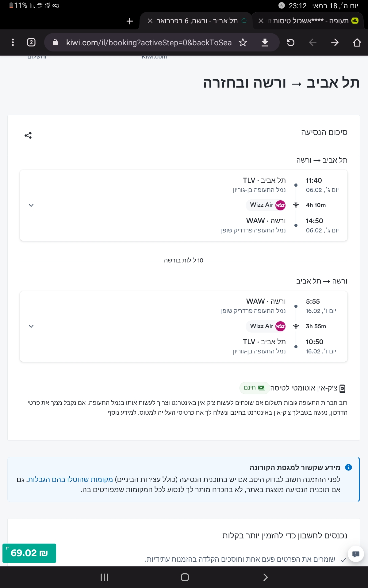The width and height of the screenshot is (368, 588).
Task: Open the browser three-dot menu
Action: [x=13, y=42]
